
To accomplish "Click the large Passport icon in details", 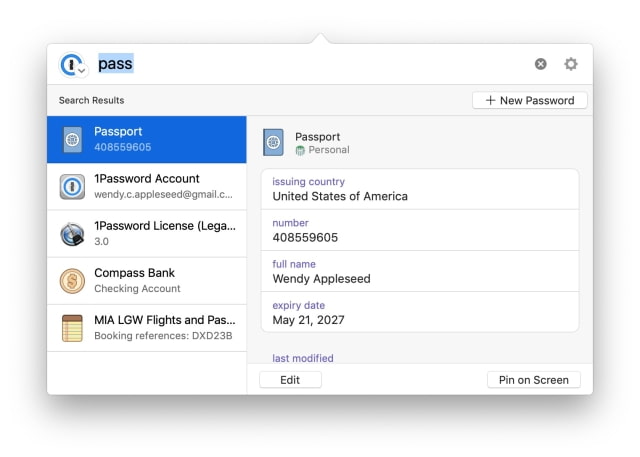I will click(x=273, y=142).
